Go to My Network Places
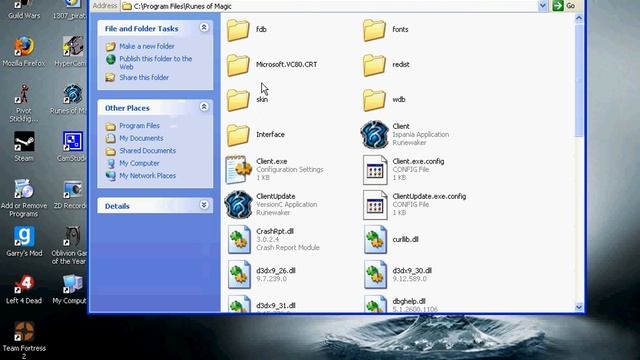The width and height of the screenshot is (640, 360). (141, 176)
